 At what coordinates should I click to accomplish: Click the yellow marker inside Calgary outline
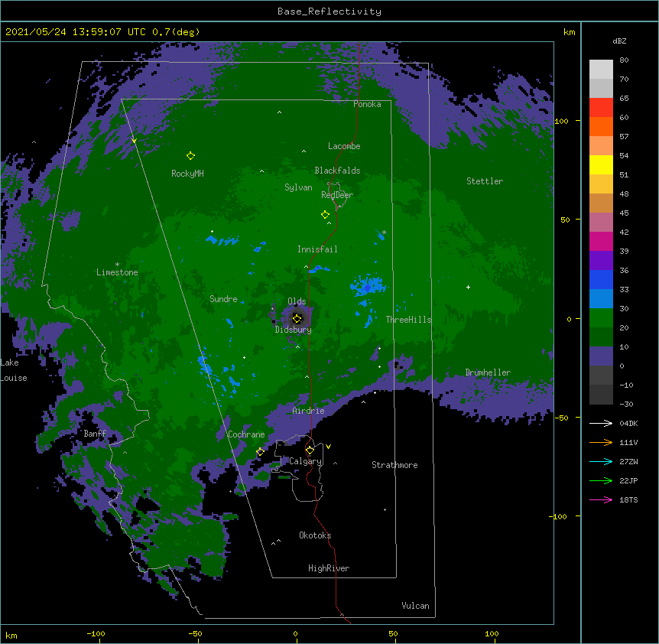point(310,450)
